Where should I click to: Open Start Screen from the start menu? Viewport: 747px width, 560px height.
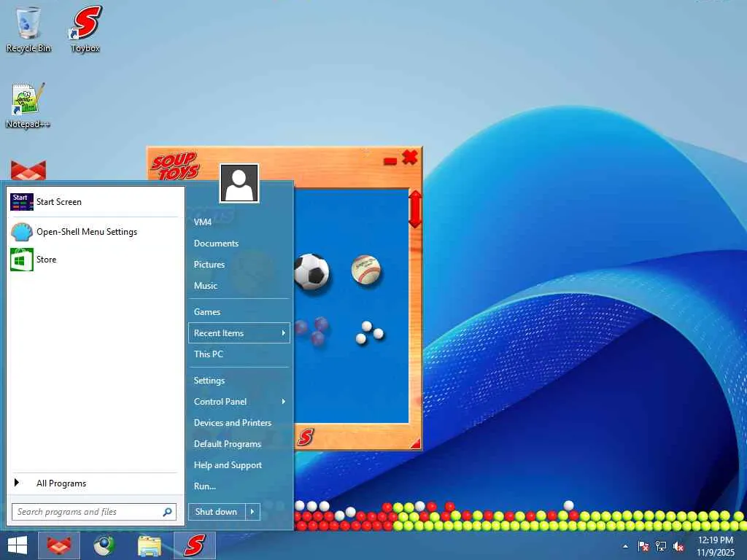click(96, 202)
